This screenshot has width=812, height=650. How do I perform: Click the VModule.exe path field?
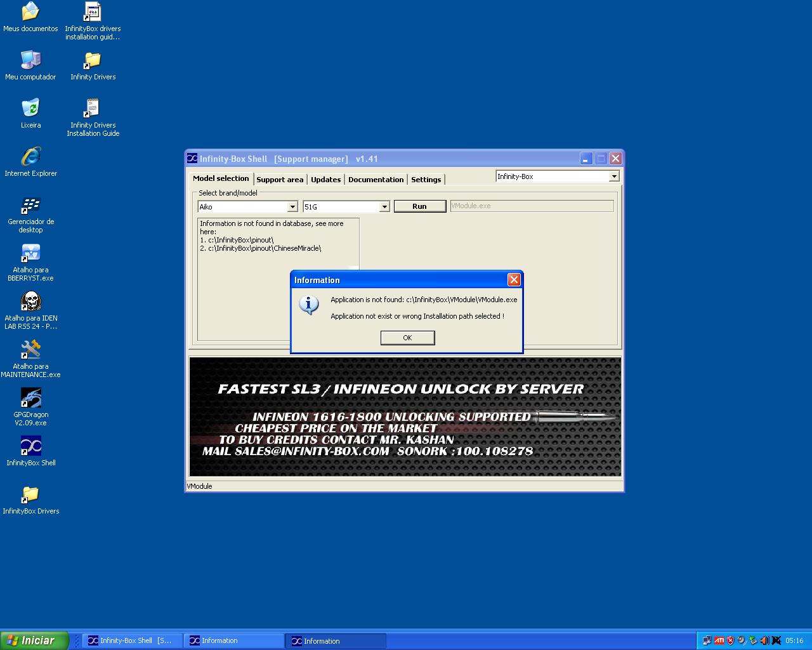click(532, 206)
